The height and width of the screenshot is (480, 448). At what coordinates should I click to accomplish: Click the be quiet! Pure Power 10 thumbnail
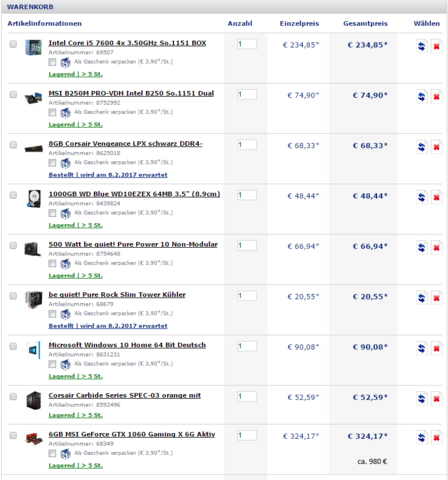coord(33,249)
